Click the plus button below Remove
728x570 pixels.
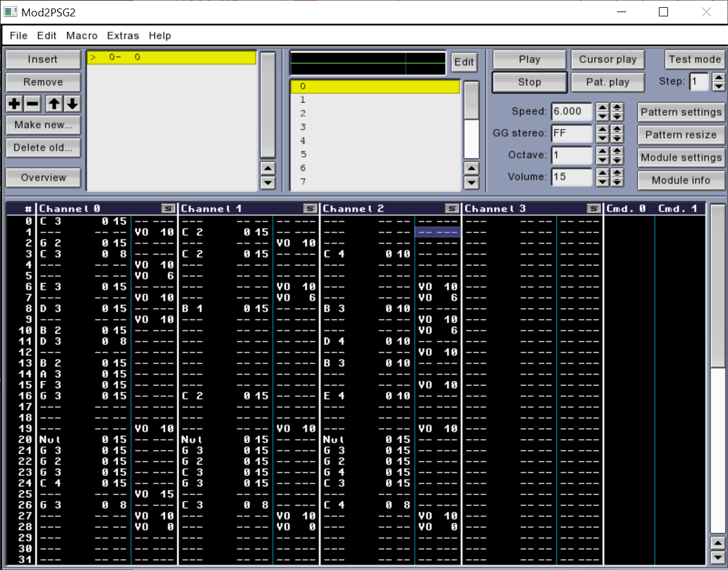pos(15,104)
